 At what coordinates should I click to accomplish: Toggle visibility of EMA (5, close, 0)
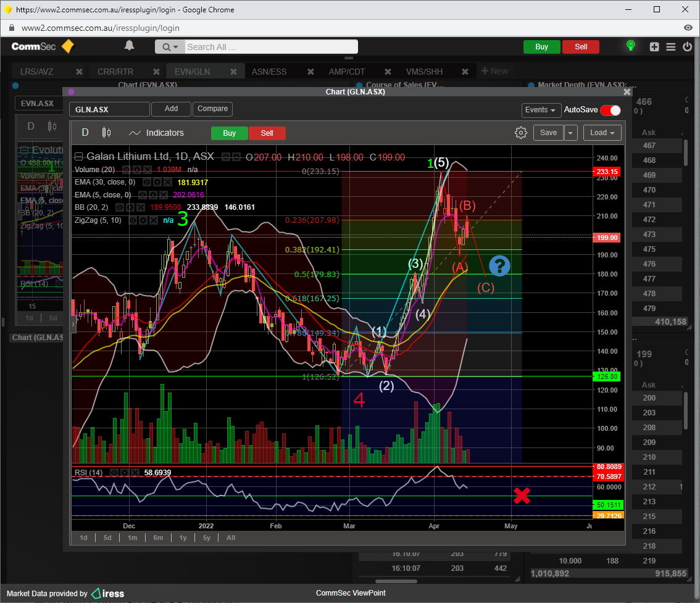point(144,194)
